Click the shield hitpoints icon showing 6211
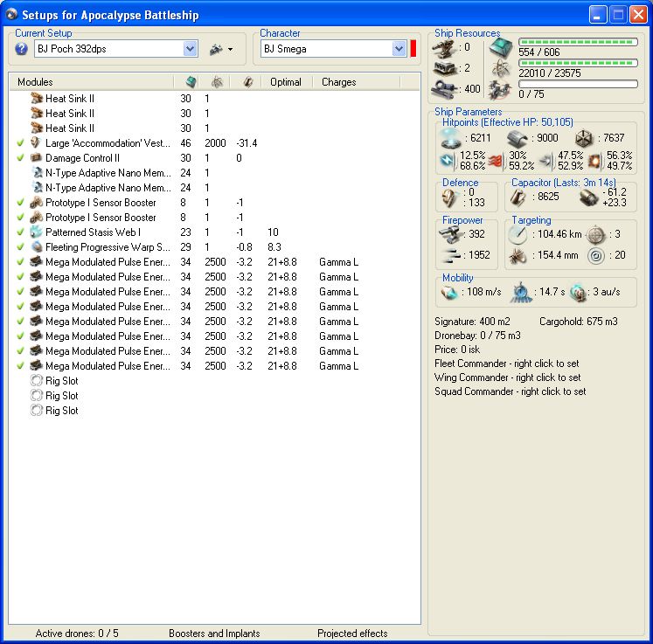This screenshot has height=644, width=653. coord(451,139)
